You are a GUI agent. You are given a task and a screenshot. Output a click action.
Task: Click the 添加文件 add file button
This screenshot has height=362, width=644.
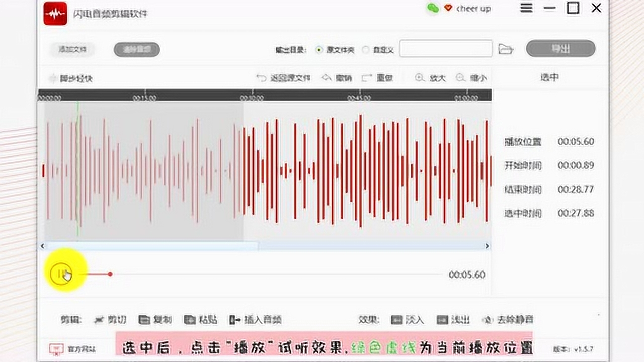pos(73,49)
